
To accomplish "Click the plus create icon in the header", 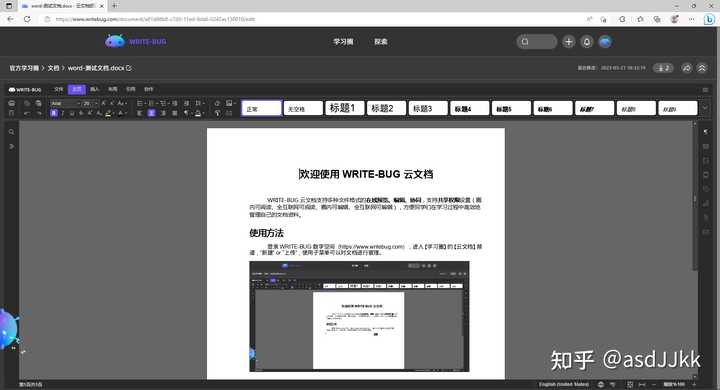I will tap(568, 42).
